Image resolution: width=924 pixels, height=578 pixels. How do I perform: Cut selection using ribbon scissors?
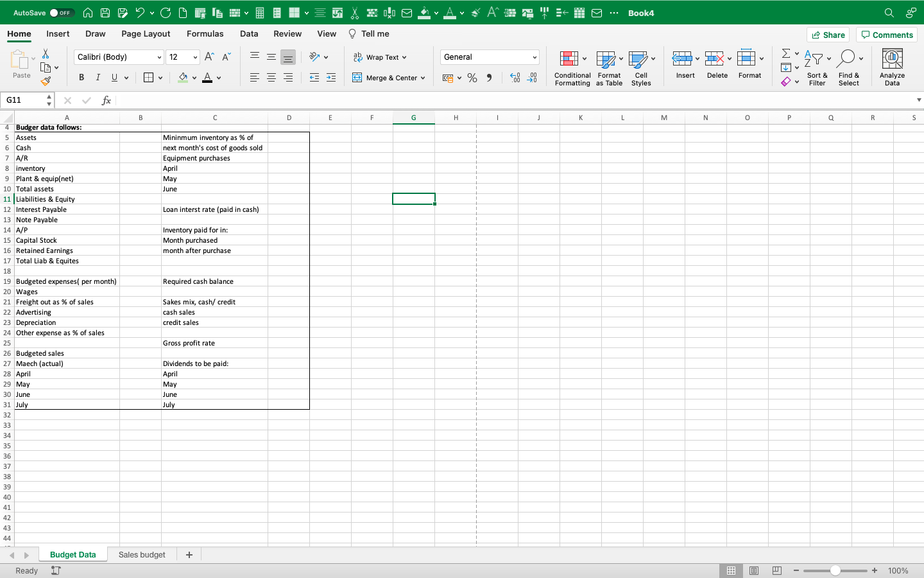46,54
